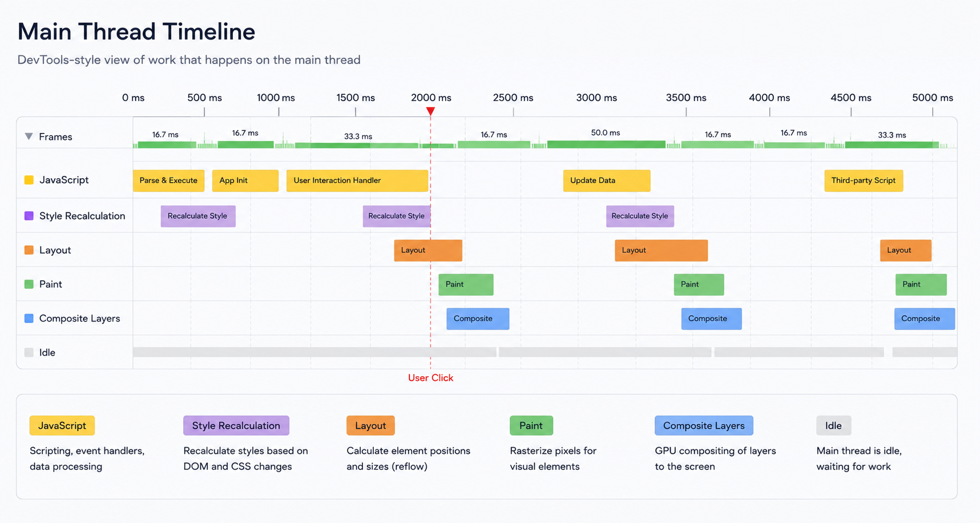
Task: Click the Idle row label
Action: click(x=47, y=353)
